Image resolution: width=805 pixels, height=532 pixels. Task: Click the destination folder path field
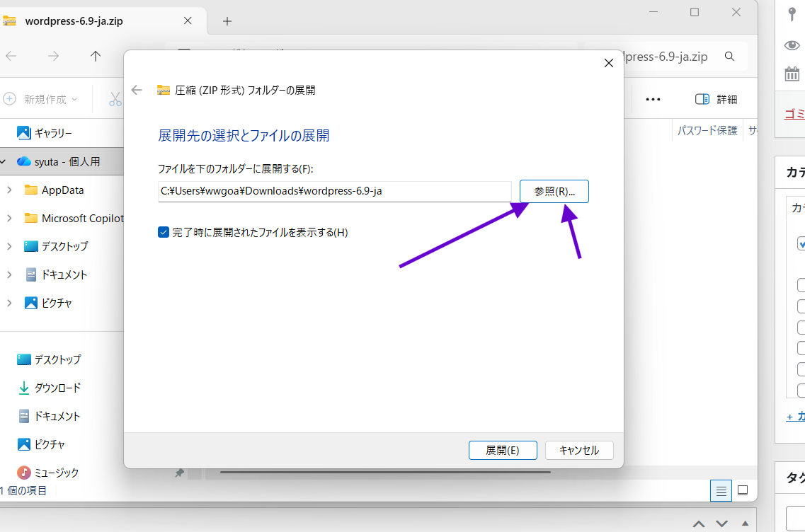point(334,191)
